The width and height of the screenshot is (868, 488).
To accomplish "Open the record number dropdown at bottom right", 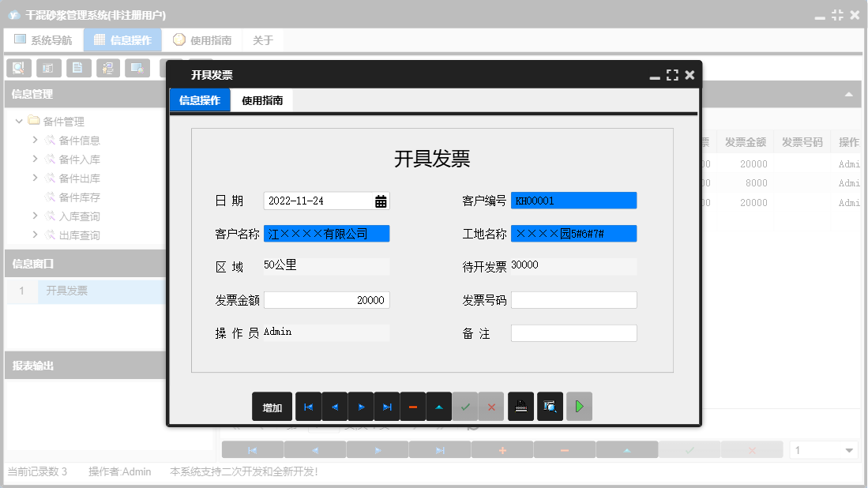I will click(x=851, y=449).
